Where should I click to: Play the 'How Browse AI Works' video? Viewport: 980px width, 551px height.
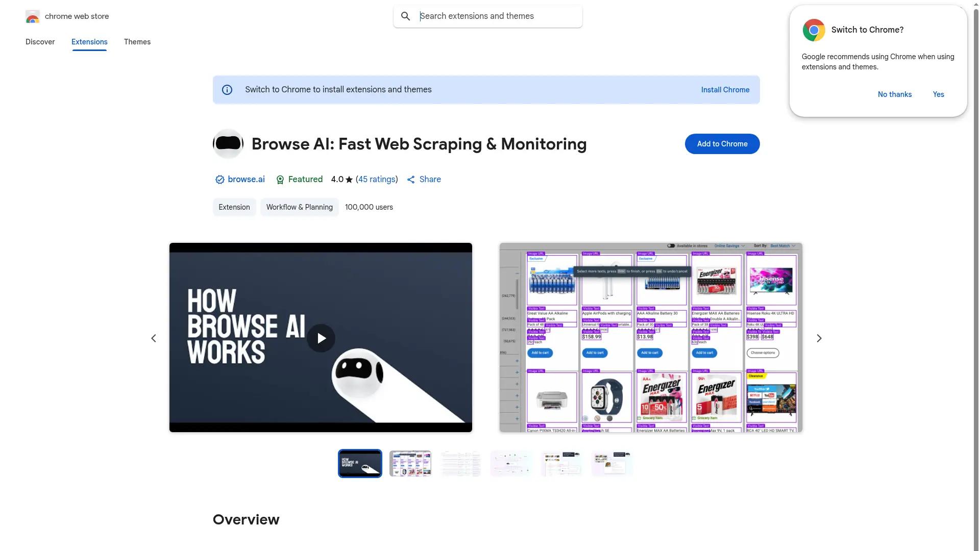(x=321, y=338)
